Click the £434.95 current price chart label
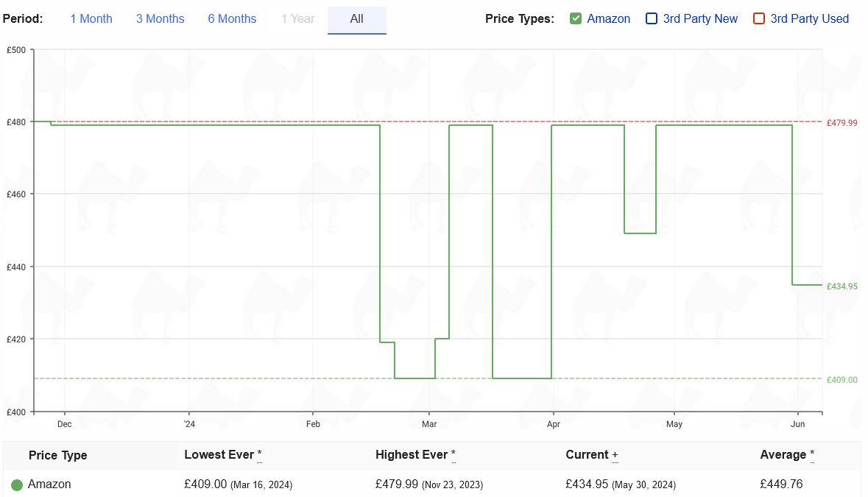868x497 pixels. pyautogui.click(x=841, y=286)
